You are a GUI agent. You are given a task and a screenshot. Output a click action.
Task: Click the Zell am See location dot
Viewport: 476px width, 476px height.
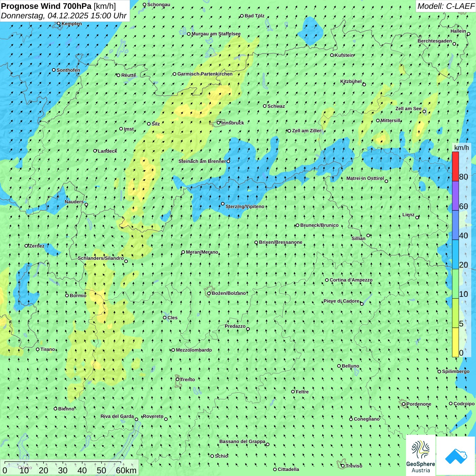coord(424,111)
